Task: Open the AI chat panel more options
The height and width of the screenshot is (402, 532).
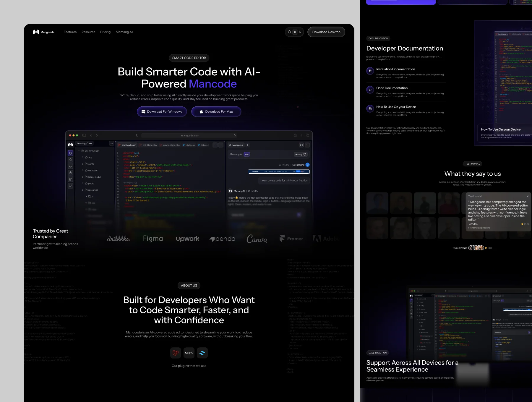Action: pyautogui.click(x=307, y=145)
